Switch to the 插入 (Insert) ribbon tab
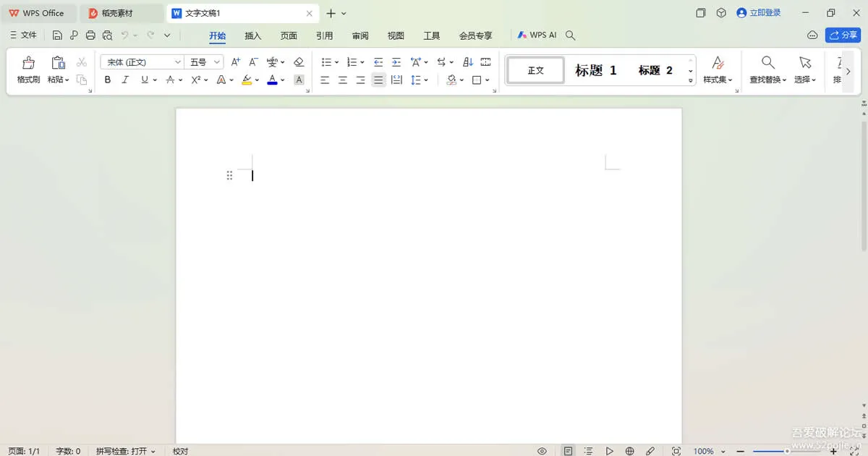This screenshot has height=456, width=868. pyautogui.click(x=253, y=35)
